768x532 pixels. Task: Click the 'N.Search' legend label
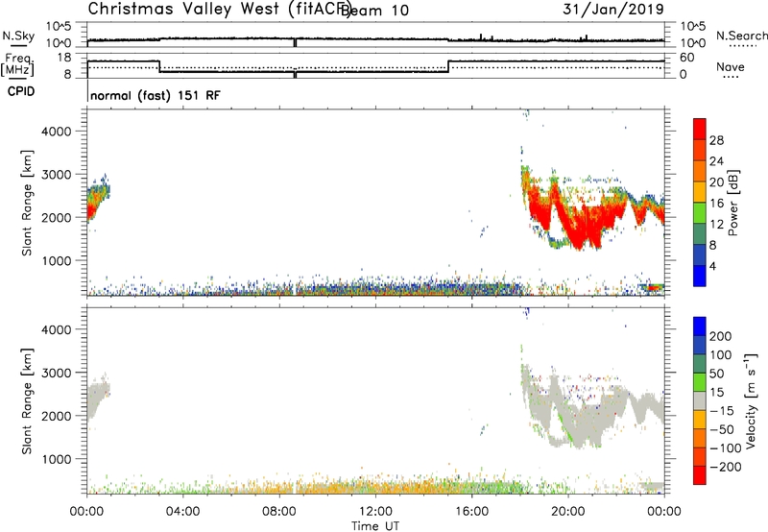742,36
